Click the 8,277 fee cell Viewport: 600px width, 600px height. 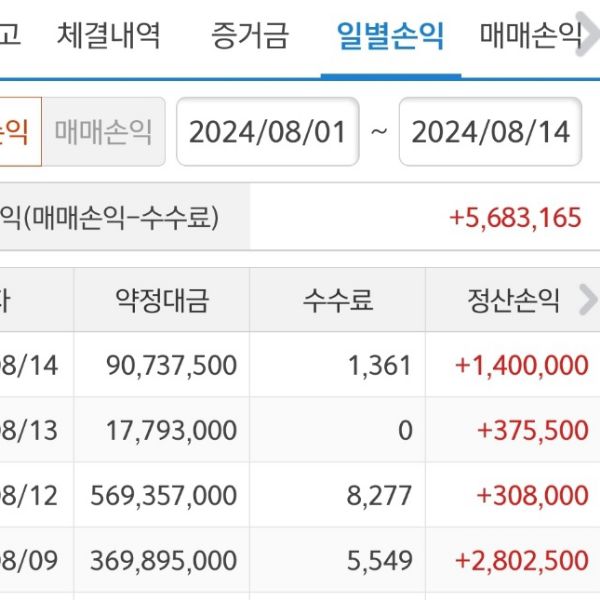point(383,495)
